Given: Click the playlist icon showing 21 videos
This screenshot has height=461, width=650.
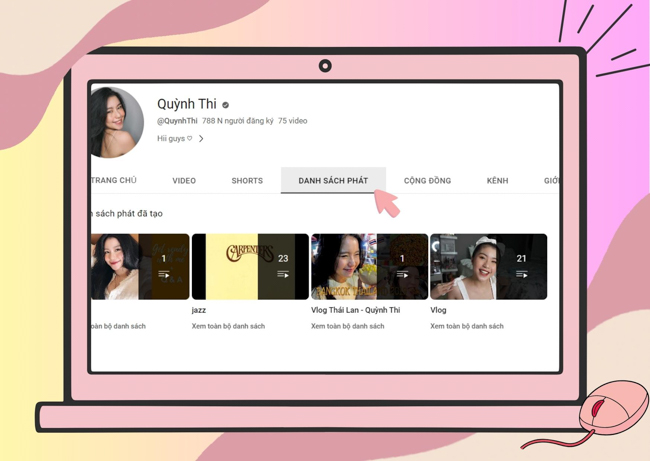Looking at the screenshot, I should (521, 274).
